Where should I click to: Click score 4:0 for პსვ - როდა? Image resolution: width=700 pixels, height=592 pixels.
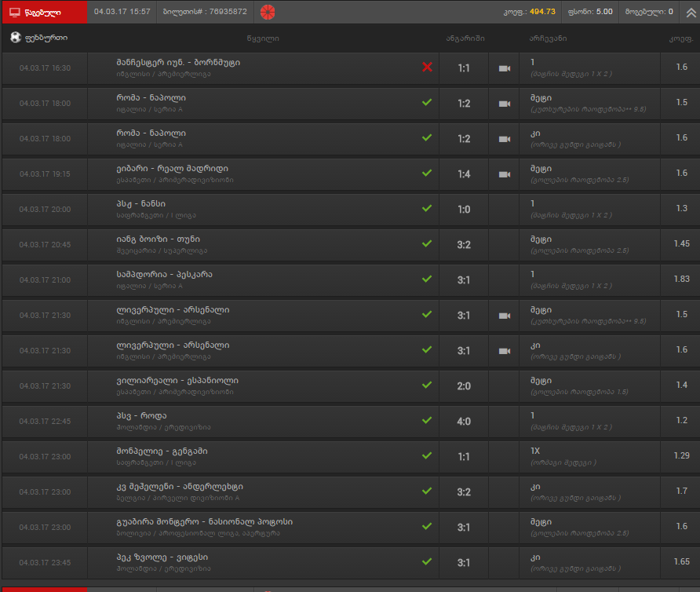coord(464,422)
